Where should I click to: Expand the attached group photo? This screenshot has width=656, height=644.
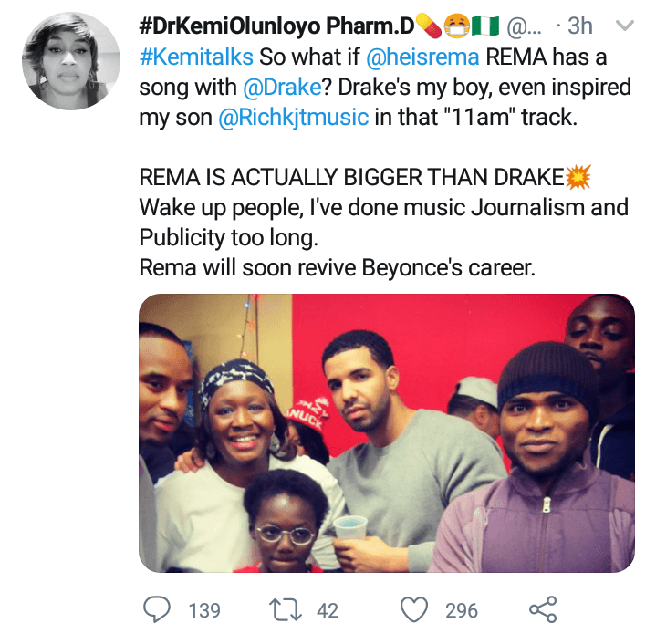(386, 433)
